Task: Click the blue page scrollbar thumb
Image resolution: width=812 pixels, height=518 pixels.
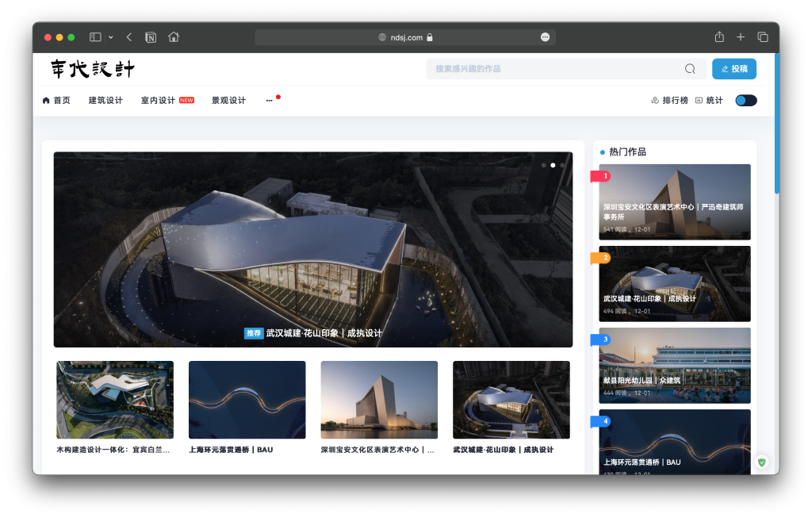Action: coord(777,123)
